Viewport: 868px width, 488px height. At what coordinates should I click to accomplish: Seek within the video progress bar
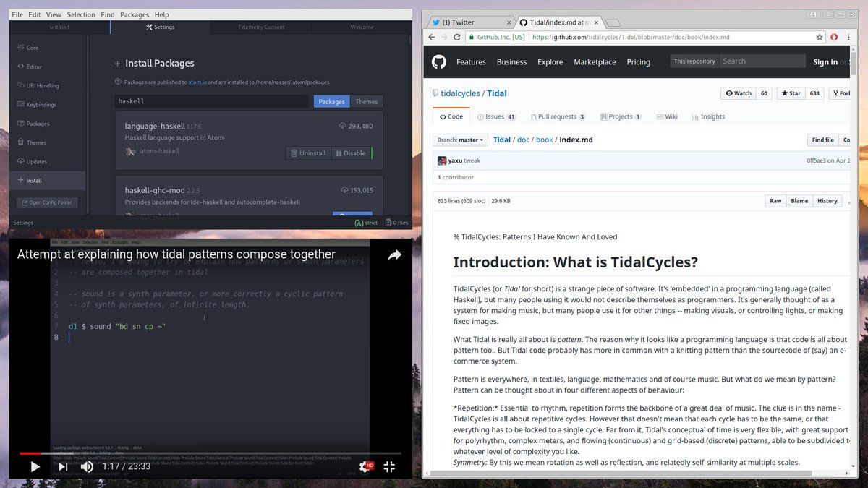coord(210,454)
